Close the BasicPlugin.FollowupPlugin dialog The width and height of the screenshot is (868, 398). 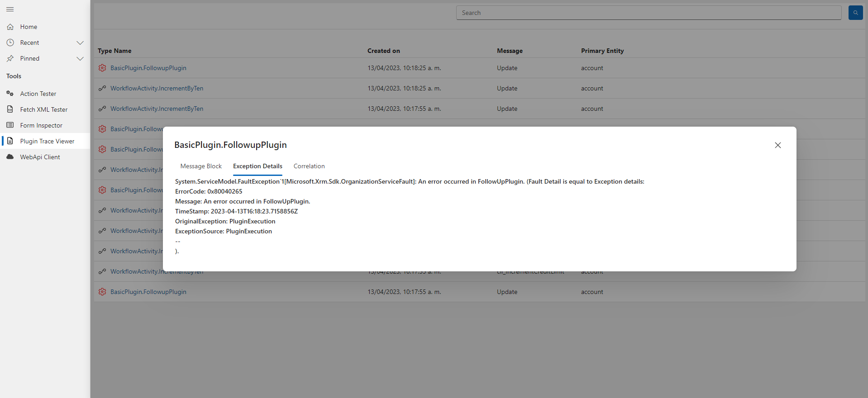(x=777, y=145)
